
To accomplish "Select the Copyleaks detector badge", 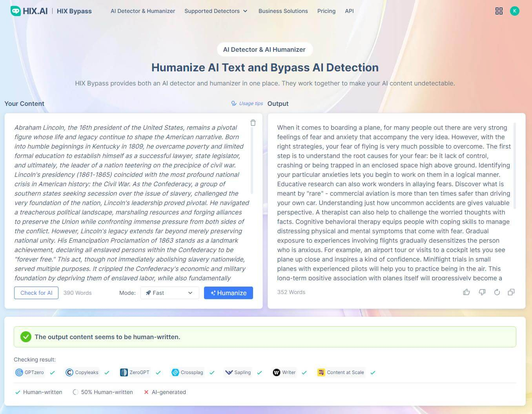I will (x=82, y=372).
